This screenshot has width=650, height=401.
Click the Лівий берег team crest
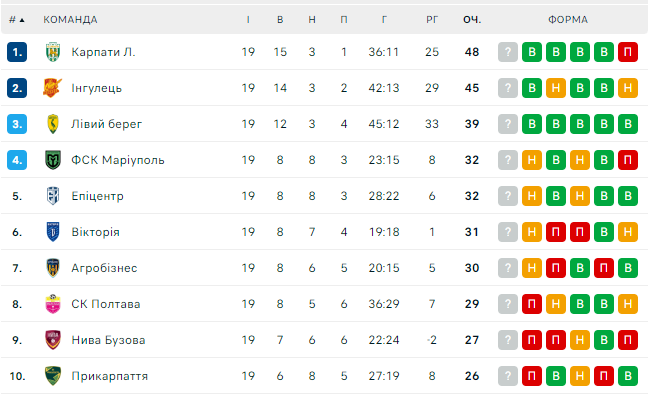[x=53, y=124]
